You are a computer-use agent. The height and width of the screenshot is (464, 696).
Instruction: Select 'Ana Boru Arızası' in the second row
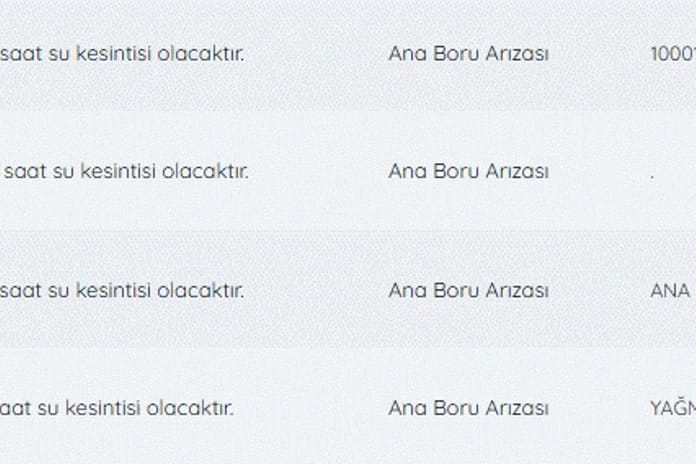[x=468, y=172]
